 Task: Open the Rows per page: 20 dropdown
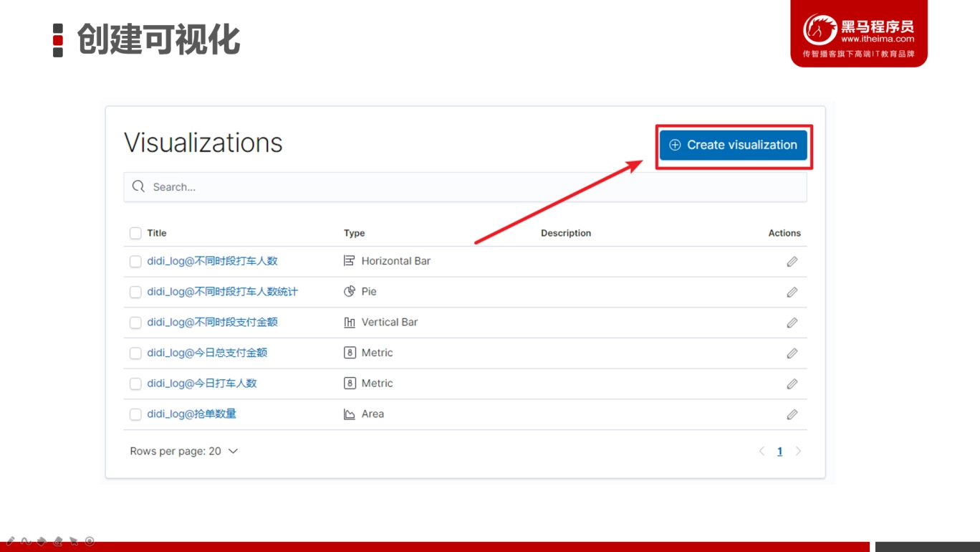click(184, 451)
